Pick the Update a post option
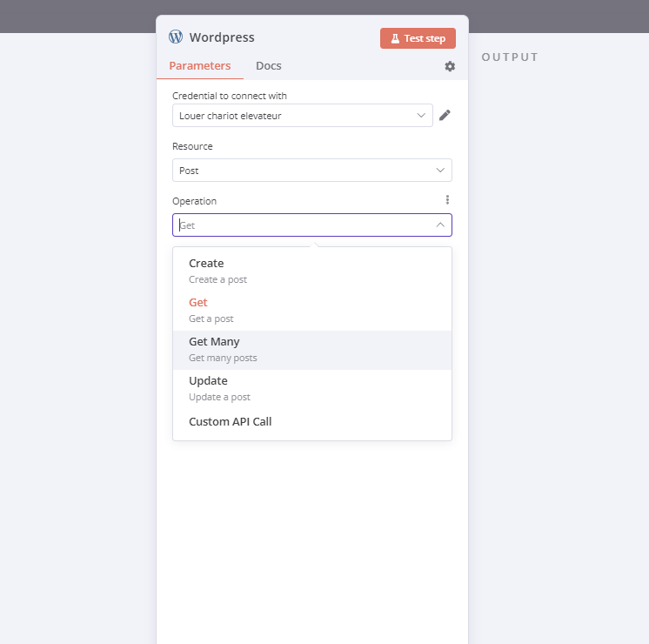 pos(312,389)
